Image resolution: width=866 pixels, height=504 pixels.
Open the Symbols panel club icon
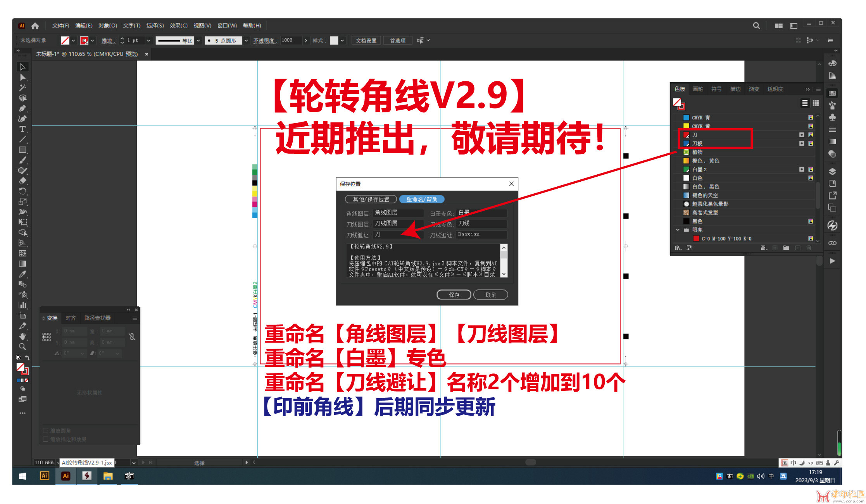tap(832, 117)
